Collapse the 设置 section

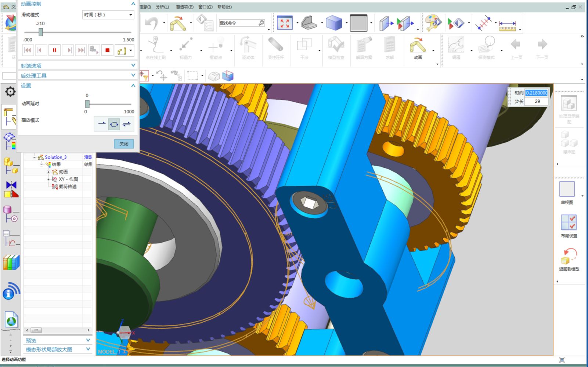click(x=133, y=86)
